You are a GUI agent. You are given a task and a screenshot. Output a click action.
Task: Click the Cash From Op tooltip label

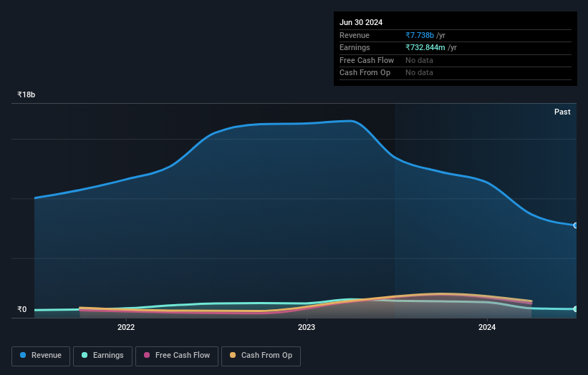(x=365, y=73)
